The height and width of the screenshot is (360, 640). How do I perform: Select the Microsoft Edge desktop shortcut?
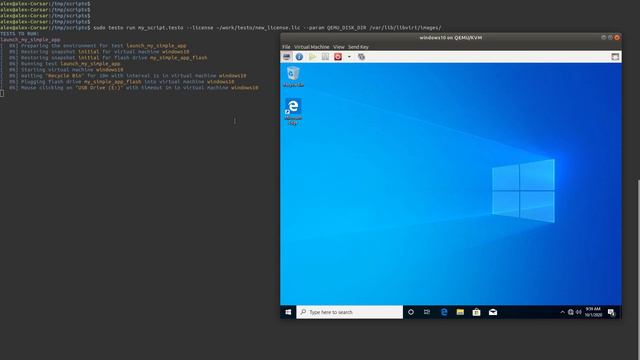point(293,111)
